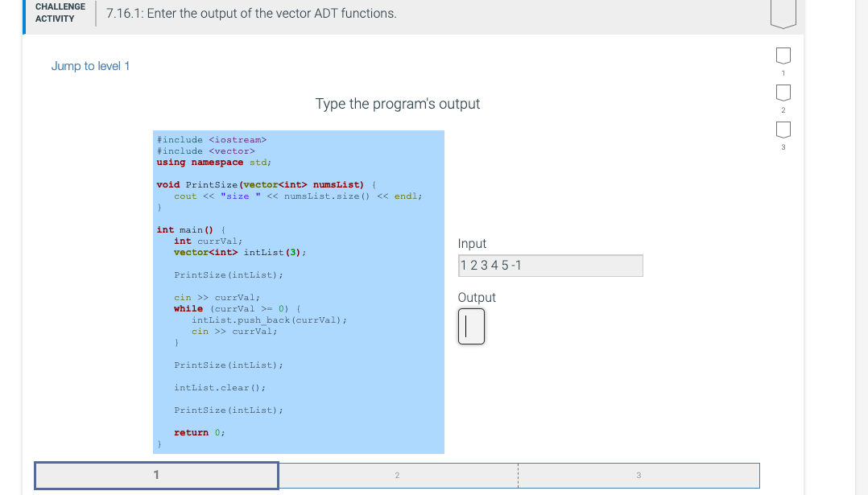
Task: Select level 3 segment in bottom progress bar
Action: (x=639, y=475)
